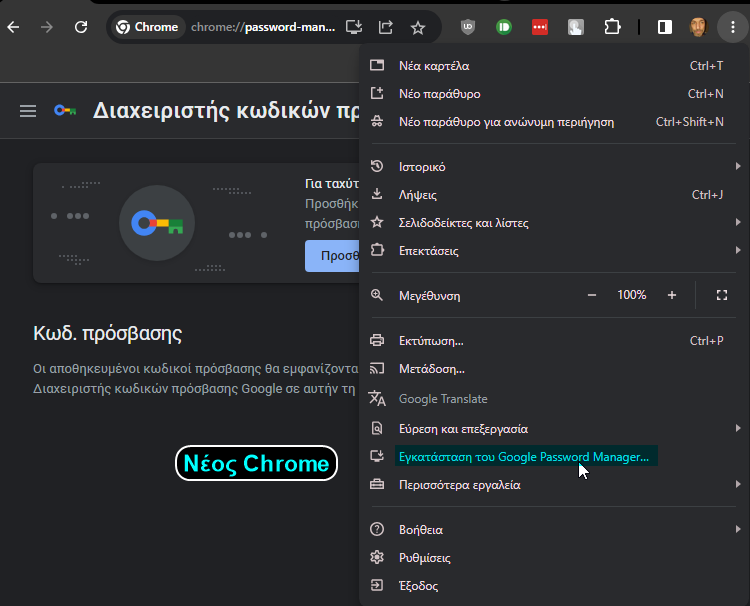Click the gear icon beside Ρυθμίσεις
This screenshot has height=606, width=750.
[x=377, y=557]
